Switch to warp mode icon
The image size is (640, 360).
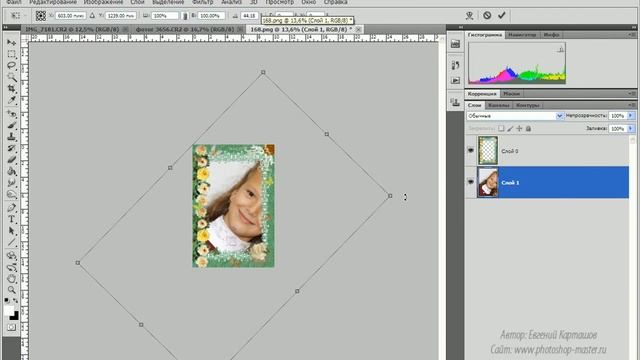tap(469, 16)
